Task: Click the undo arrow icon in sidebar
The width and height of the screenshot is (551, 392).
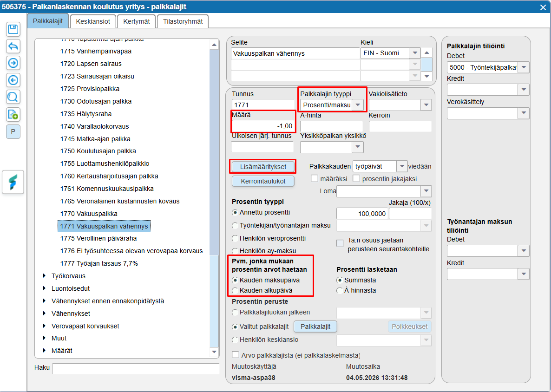Action: click(x=13, y=46)
